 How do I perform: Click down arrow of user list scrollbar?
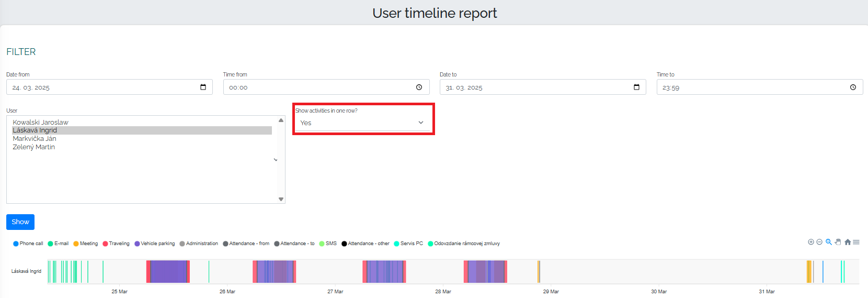pyautogui.click(x=281, y=199)
